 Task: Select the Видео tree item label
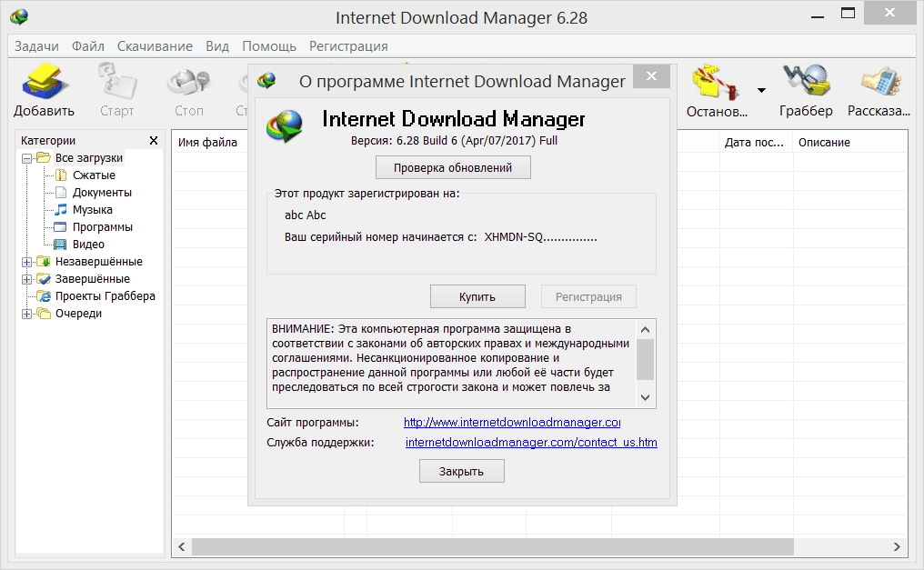click(x=88, y=244)
